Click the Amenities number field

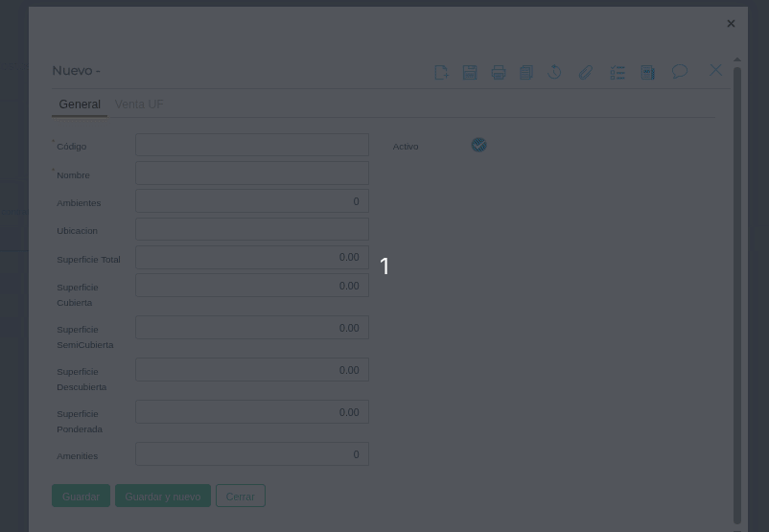pos(252,454)
